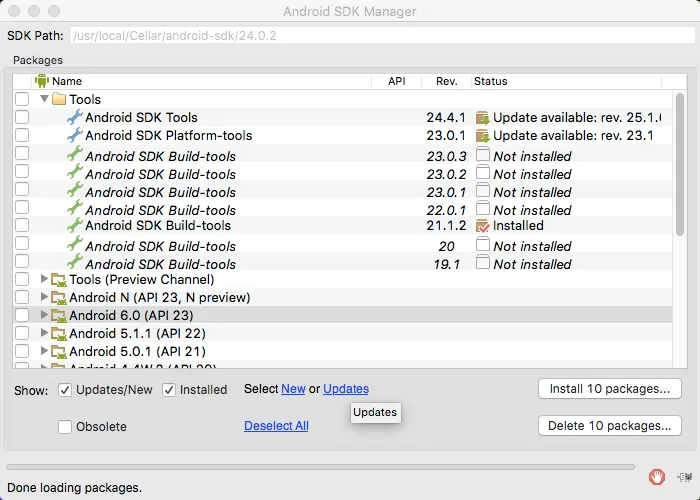
Task: Click the API column header
Action: tap(396, 81)
